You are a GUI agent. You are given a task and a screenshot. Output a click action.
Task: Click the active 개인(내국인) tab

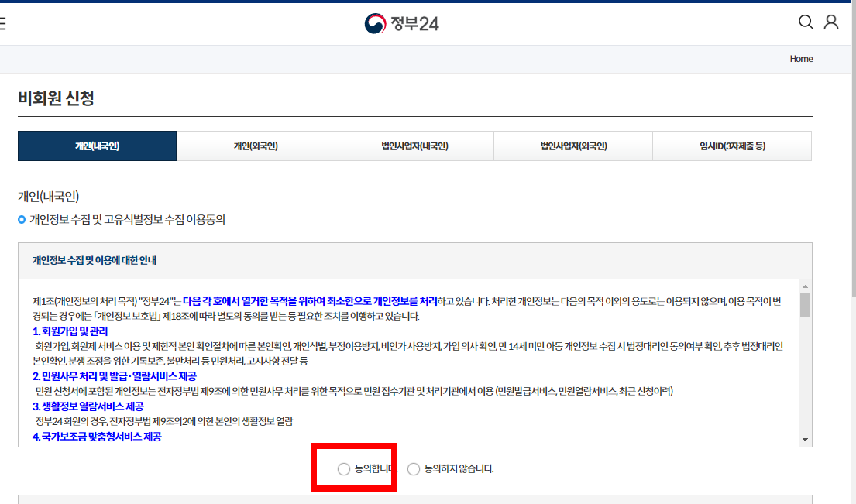pyautogui.click(x=97, y=146)
